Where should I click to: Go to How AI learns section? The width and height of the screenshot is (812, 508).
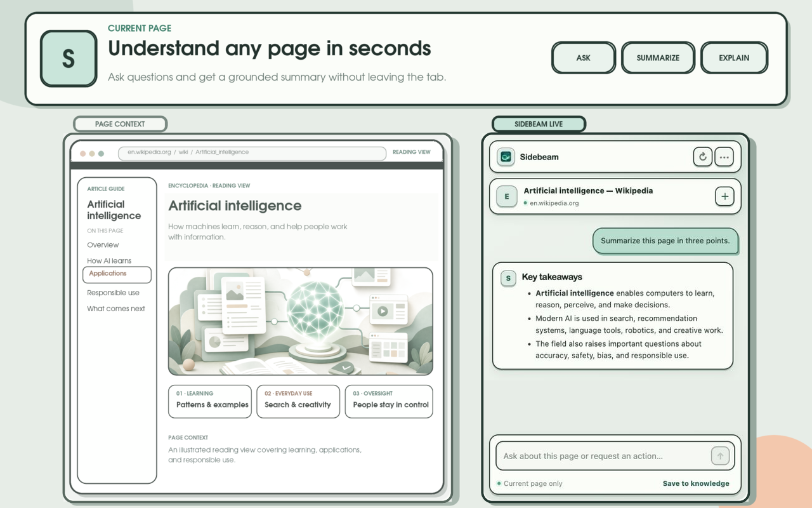pos(109,260)
